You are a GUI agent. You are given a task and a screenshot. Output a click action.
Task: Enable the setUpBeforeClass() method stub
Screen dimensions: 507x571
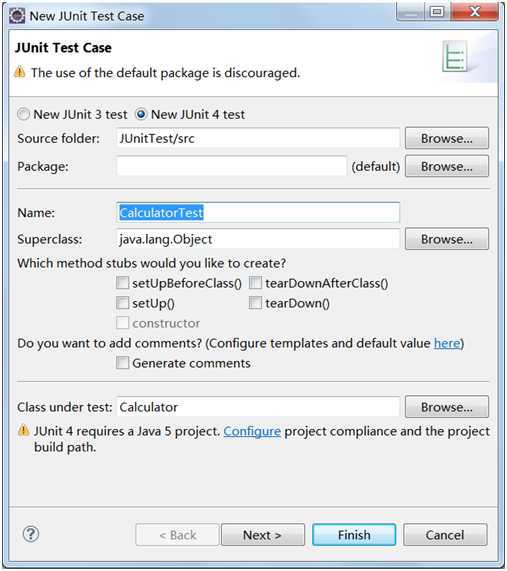122,283
